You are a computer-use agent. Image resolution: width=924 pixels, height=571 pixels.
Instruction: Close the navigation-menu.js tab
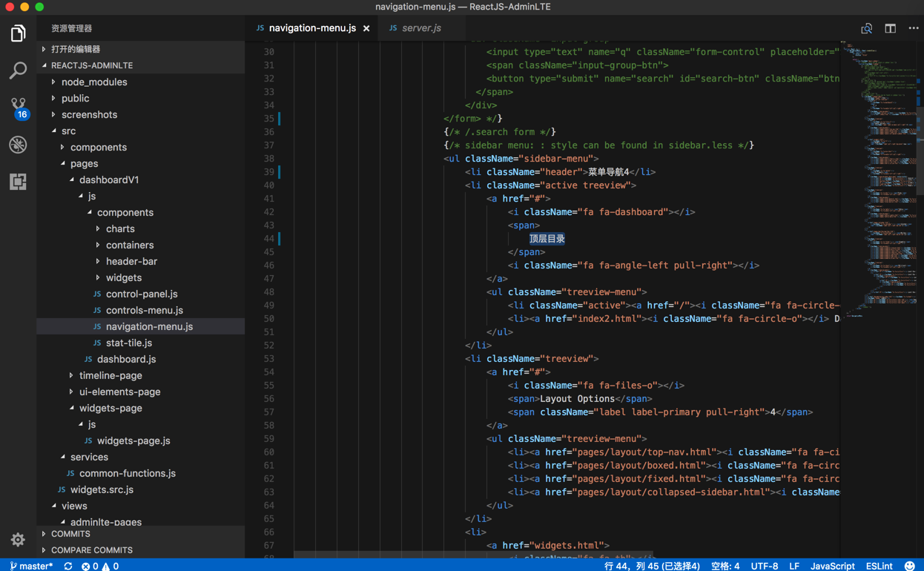(366, 28)
